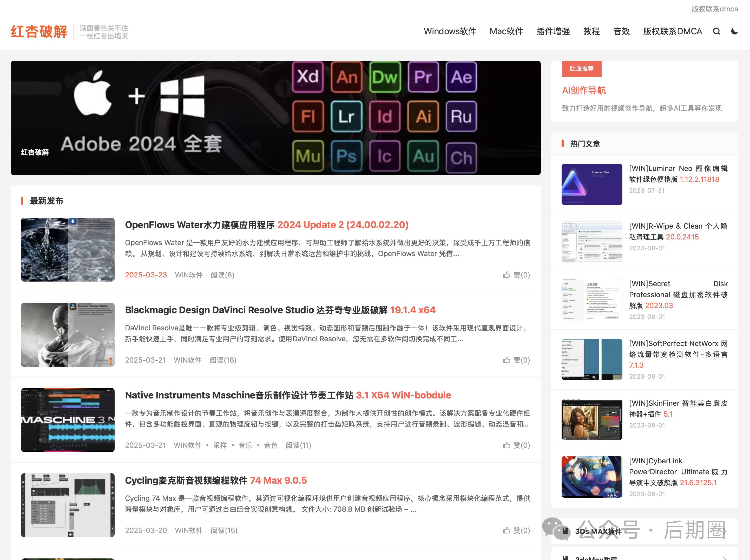Click the 版权联系dmca top link

714,9
